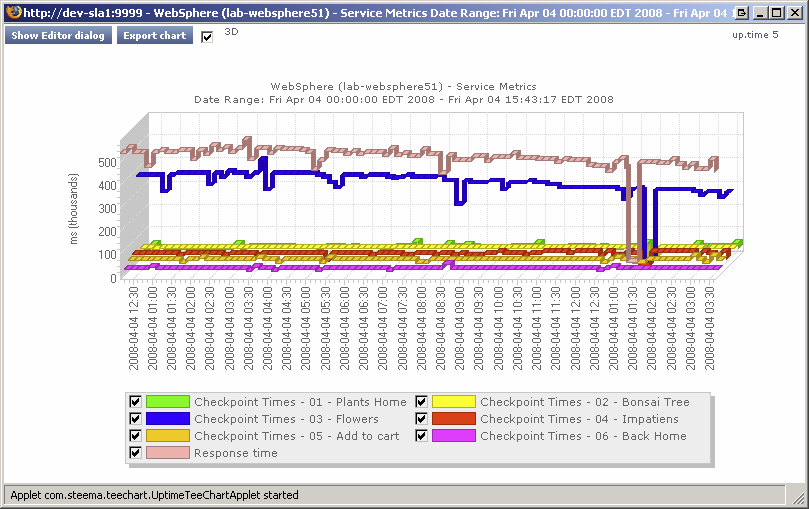Hide the 05 - Add to cart series
Screen dimensions: 809x509
135,436
